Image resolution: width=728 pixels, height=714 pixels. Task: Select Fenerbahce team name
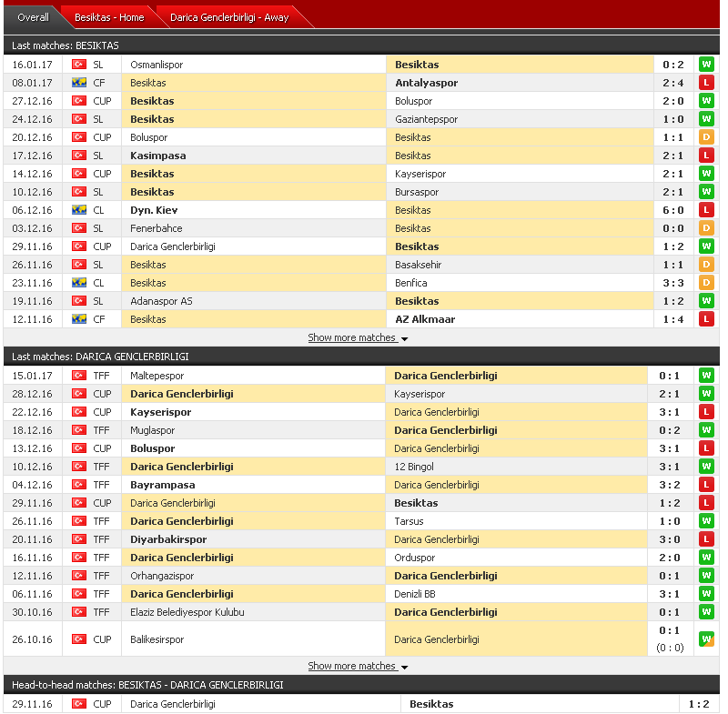coord(156,228)
